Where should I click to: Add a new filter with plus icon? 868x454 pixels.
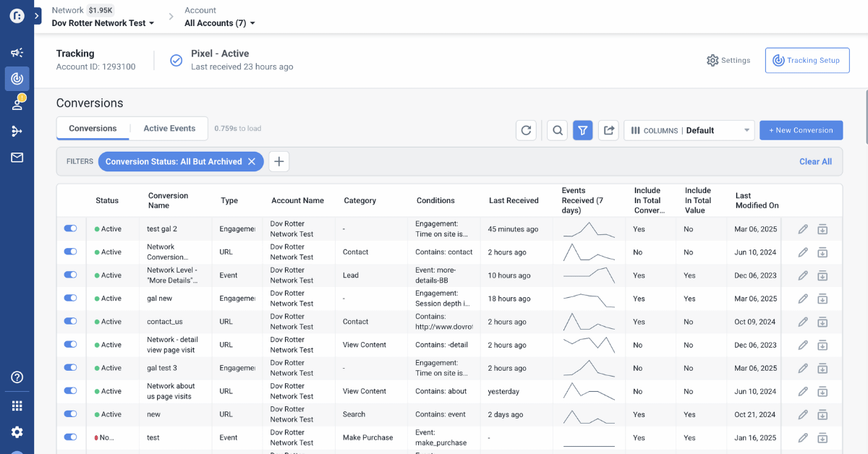pos(278,161)
